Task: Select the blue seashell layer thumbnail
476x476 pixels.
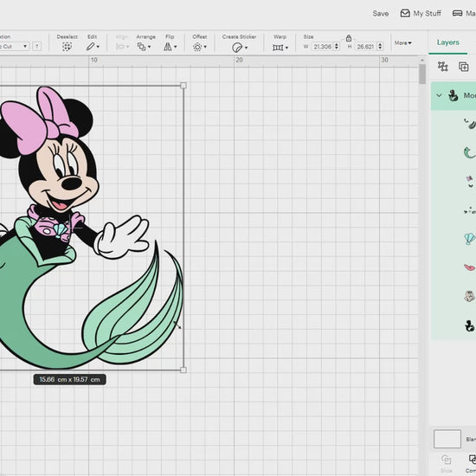Action: 470,239
